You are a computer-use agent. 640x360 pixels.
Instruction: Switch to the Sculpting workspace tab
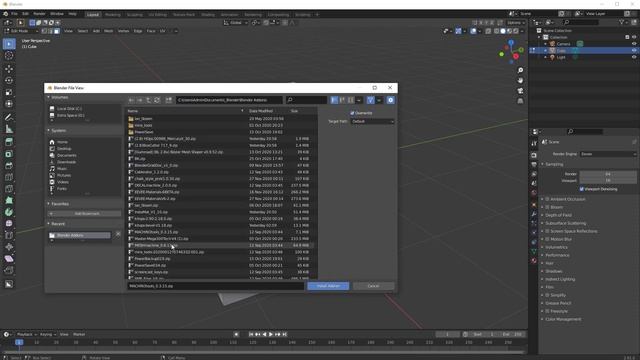pyautogui.click(x=134, y=15)
